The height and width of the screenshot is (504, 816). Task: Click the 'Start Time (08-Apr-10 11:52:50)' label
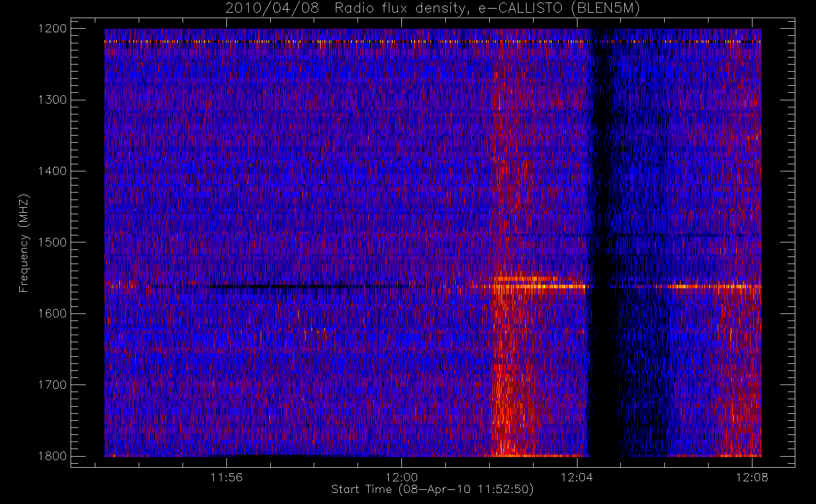point(432,489)
